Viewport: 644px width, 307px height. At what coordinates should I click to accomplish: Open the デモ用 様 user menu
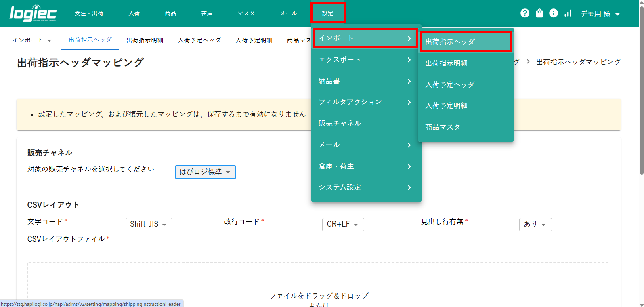[600, 14]
